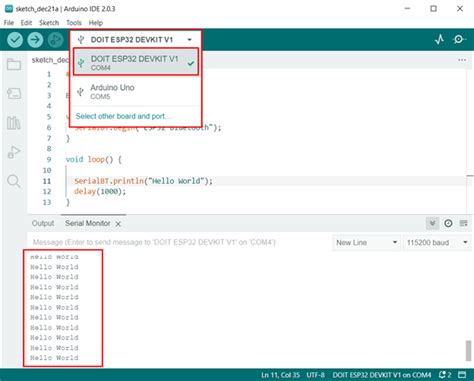The image size is (474, 381).
Task: Click DOIT ESP32 DEVKIT V1 on COM4 status
Action: coord(382,375)
